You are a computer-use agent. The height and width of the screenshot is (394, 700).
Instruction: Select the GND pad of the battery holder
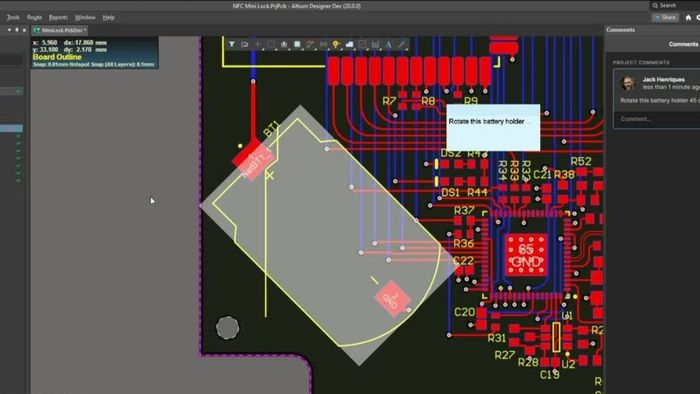pos(392,298)
